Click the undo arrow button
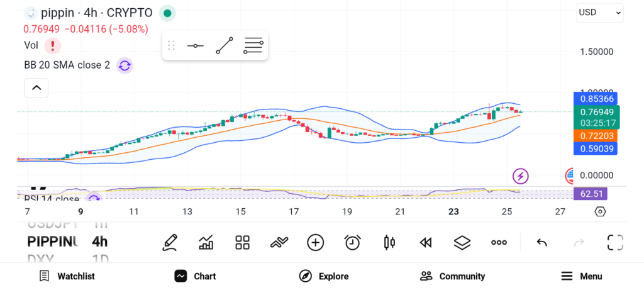 coord(541,242)
